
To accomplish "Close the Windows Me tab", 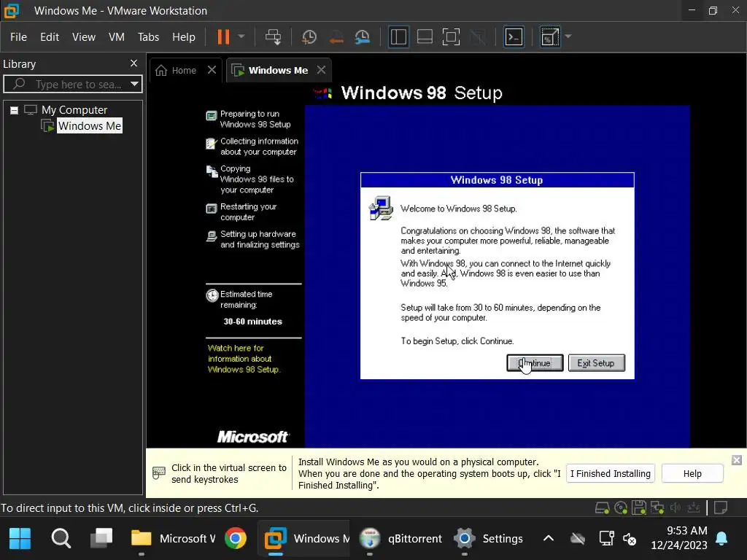I will click(322, 70).
